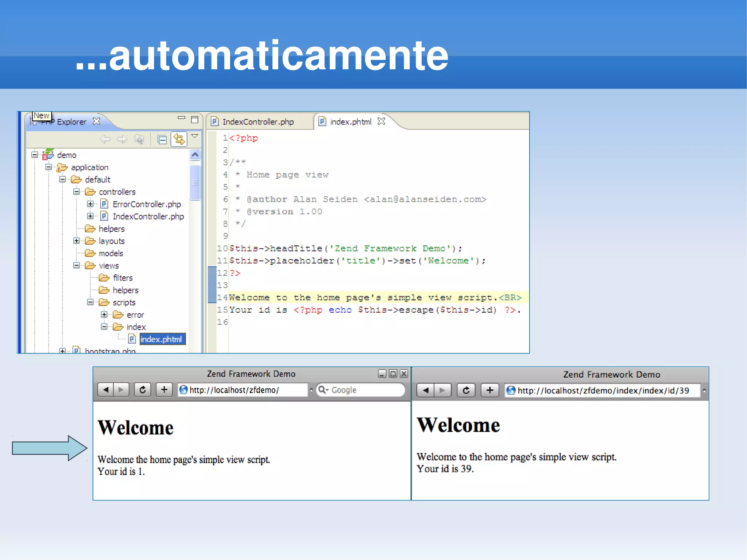
Task: Go forward in the right browser window
Action: (x=442, y=390)
